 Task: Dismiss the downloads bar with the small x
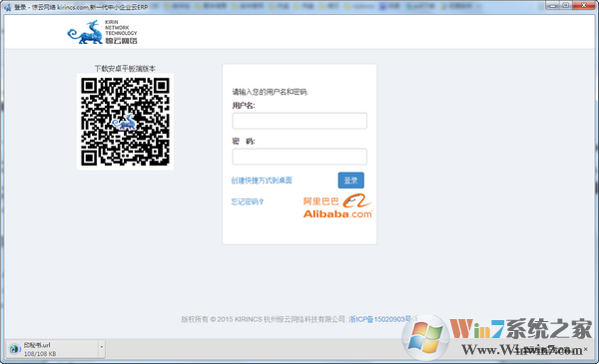[x=586, y=349]
